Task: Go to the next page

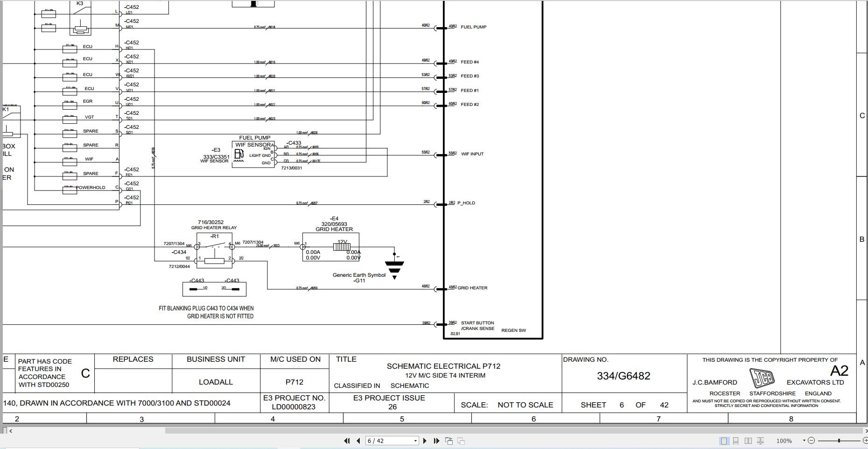Action: click(x=425, y=441)
